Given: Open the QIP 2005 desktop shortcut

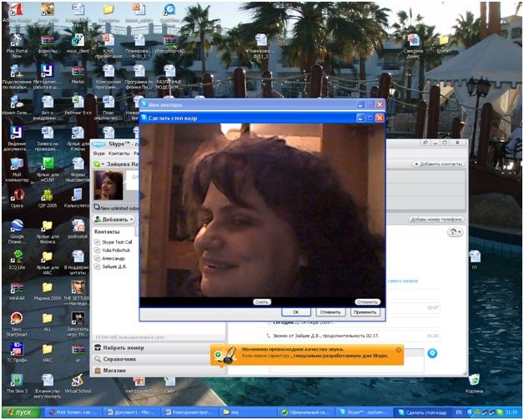Looking at the screenshot, I should tap(47, 195).
